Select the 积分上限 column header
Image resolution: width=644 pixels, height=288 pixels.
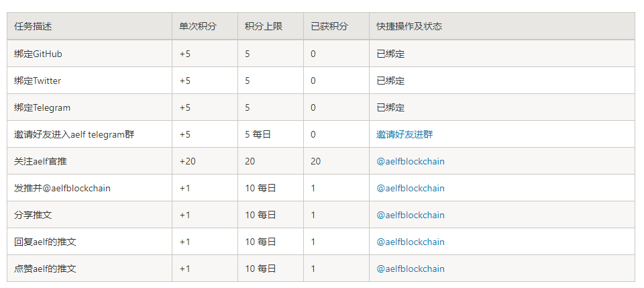[264, 26]
